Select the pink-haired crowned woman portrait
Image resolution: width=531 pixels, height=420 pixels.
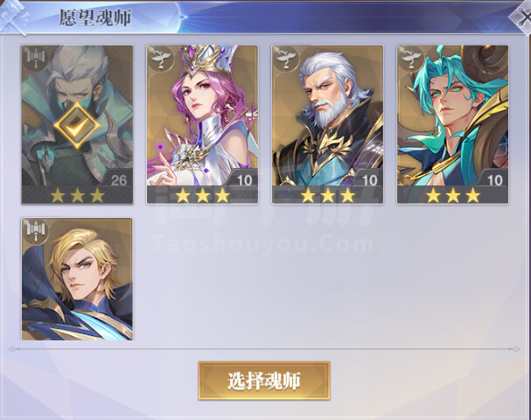202,115
